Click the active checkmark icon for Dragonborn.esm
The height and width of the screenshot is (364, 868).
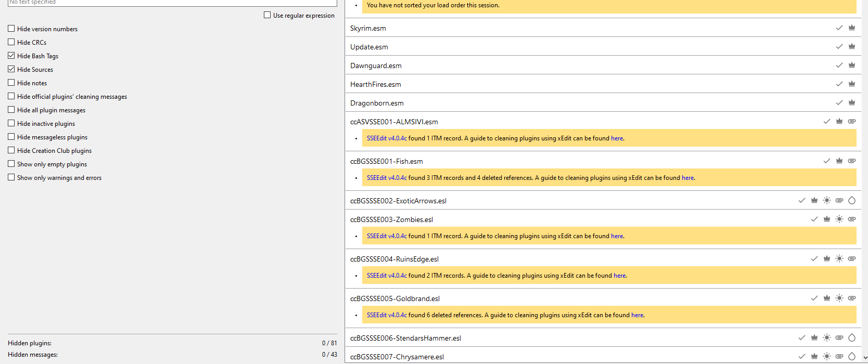(839, 103)
